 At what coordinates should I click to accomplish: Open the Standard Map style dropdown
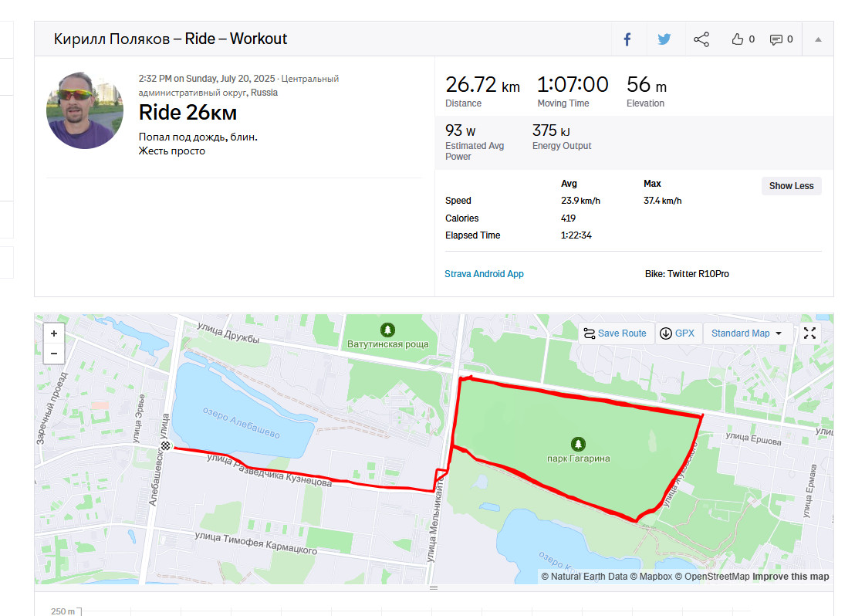pyautogui.click(x=746, y=333)
